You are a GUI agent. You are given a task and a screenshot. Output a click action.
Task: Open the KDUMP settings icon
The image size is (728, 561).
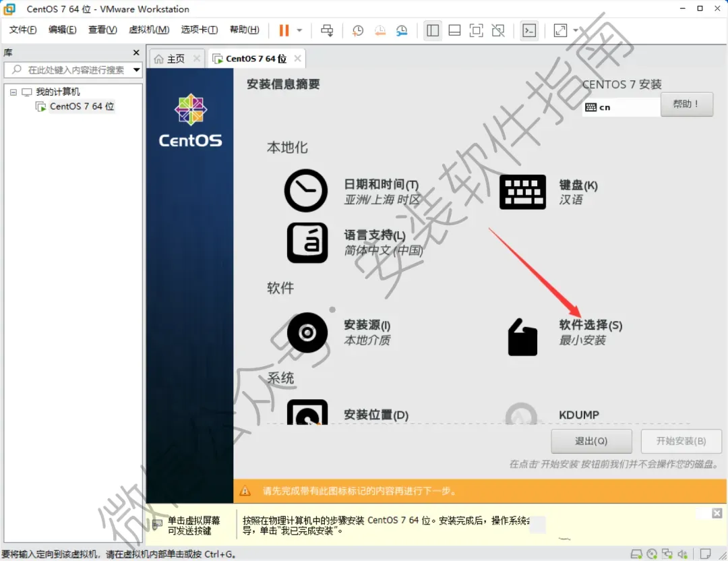pos(522,413)
